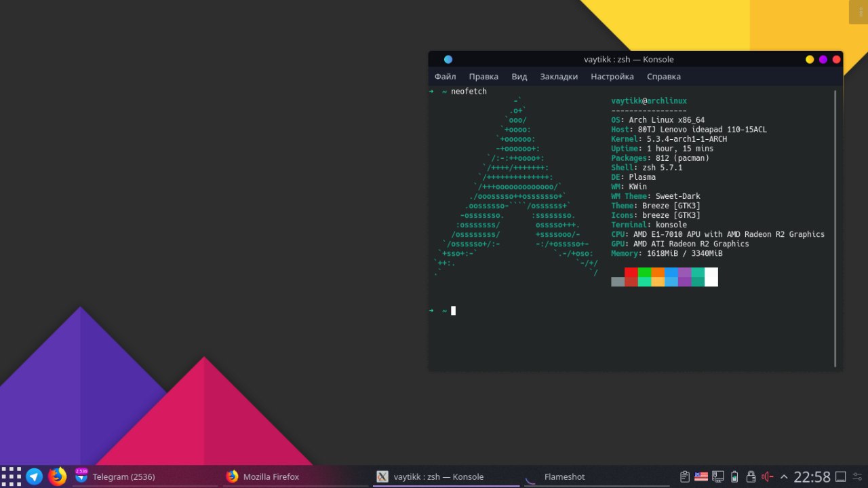Screen dimensions: 868x488
Task: Launch Telegram from the pinned taskbar icon
Action: [35, 476]
